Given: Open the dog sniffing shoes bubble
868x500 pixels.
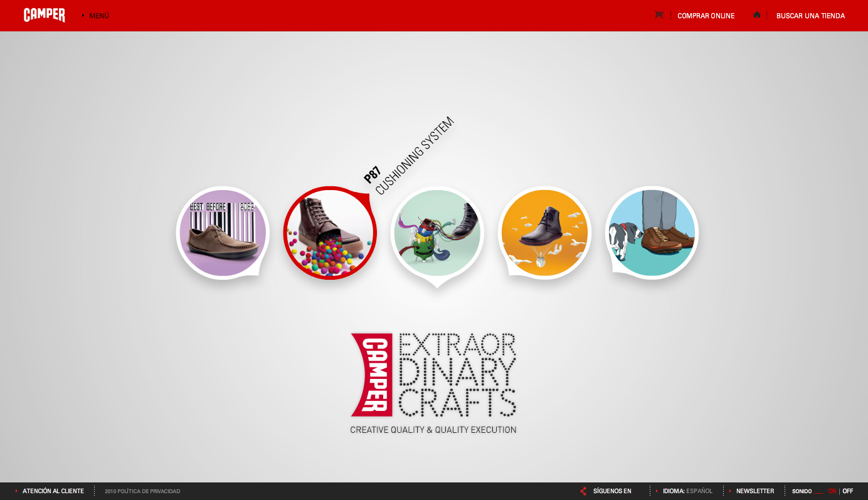Looking at the screenshot, I should (652, 233).
